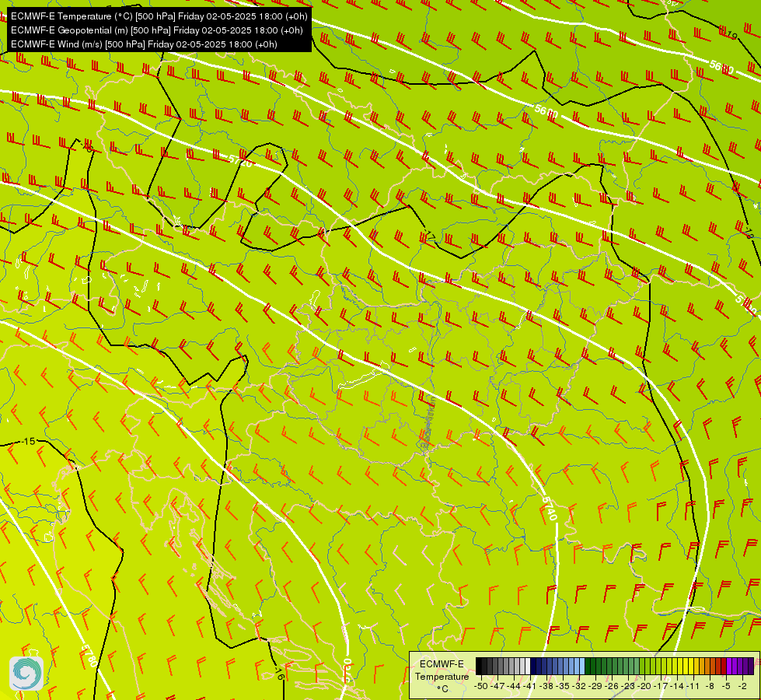Click the 5740 geopotential contour label
The height and width of the screenshot is (700, 761).
pyautogui.click(x=549, y=509)
